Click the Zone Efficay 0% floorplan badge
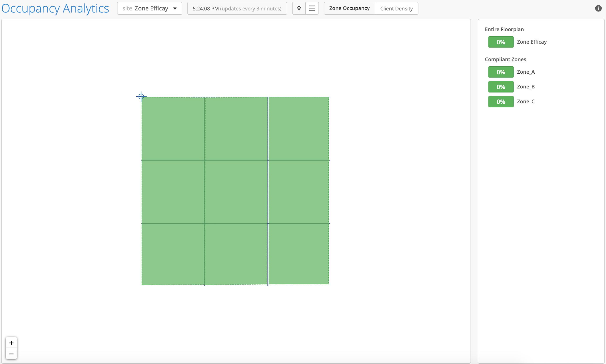The image size is (606, 364). tap(501, 42)
